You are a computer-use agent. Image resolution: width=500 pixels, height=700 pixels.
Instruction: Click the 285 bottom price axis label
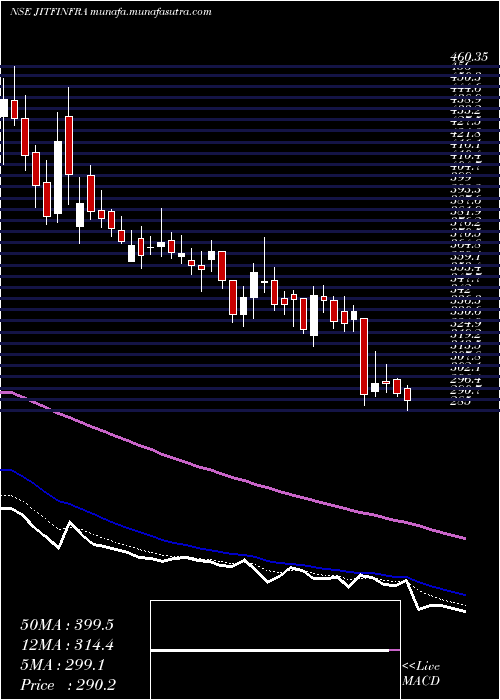pyautogui.click(x=460, y=401)
